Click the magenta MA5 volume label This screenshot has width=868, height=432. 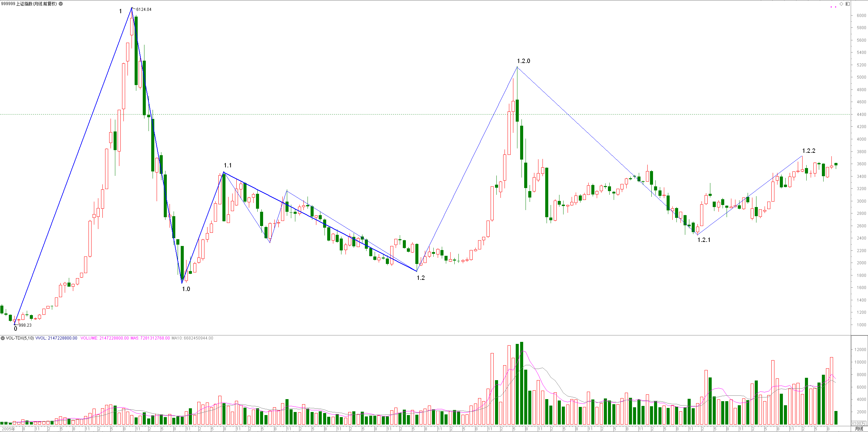pos(150,338)
